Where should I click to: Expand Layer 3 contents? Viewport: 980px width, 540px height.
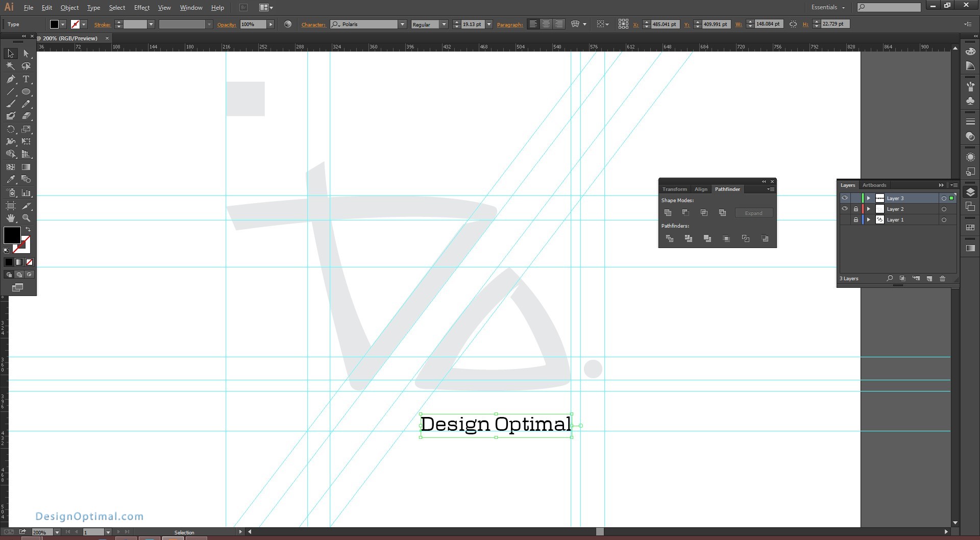tap(869, 198)
